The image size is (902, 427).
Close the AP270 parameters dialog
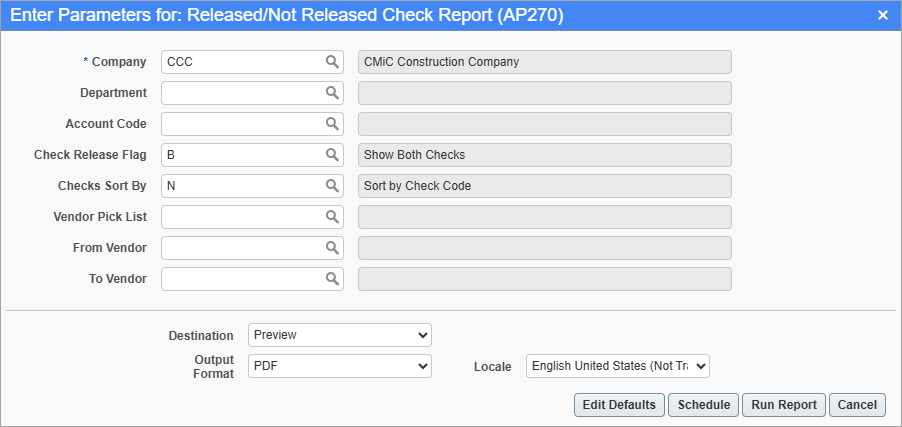tap(882, 16)
